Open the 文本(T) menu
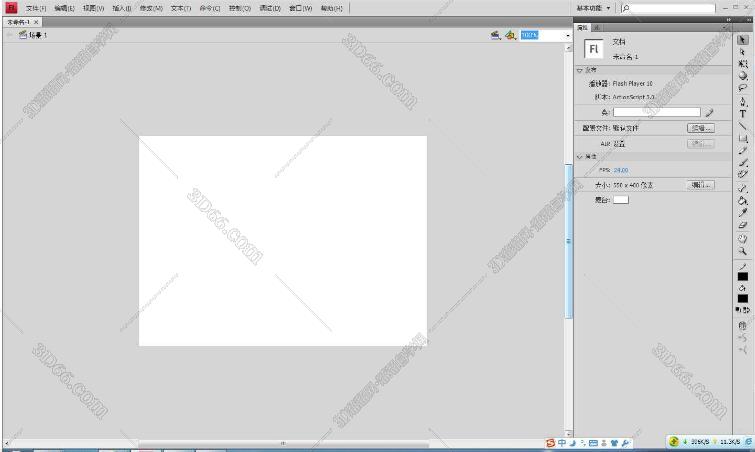755x452 pixels. pyautogui.click(x=181, y=8)
